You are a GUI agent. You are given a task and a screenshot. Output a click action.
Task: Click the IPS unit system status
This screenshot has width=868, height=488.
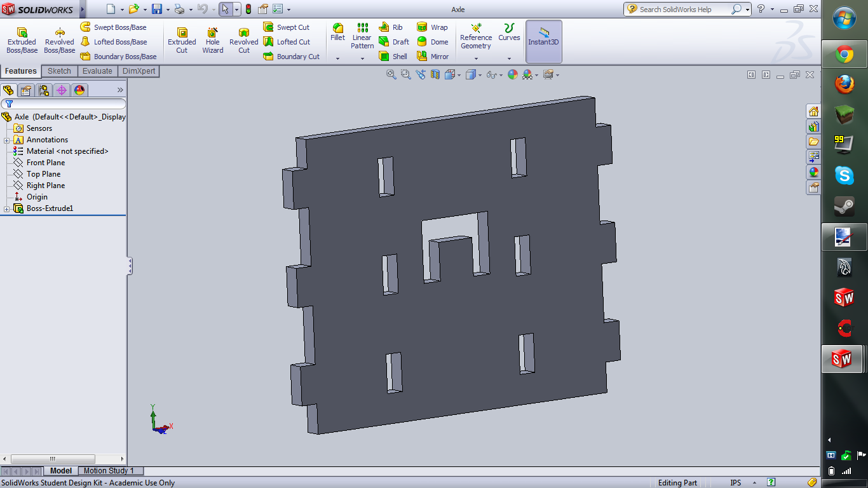coord(736,483)
